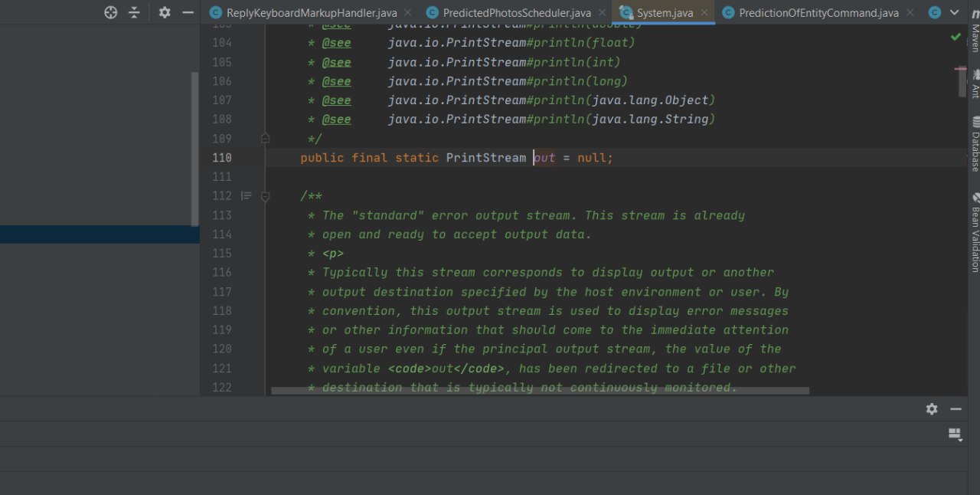Jump to the pink error stripe mark

click(x=960, y=70)
